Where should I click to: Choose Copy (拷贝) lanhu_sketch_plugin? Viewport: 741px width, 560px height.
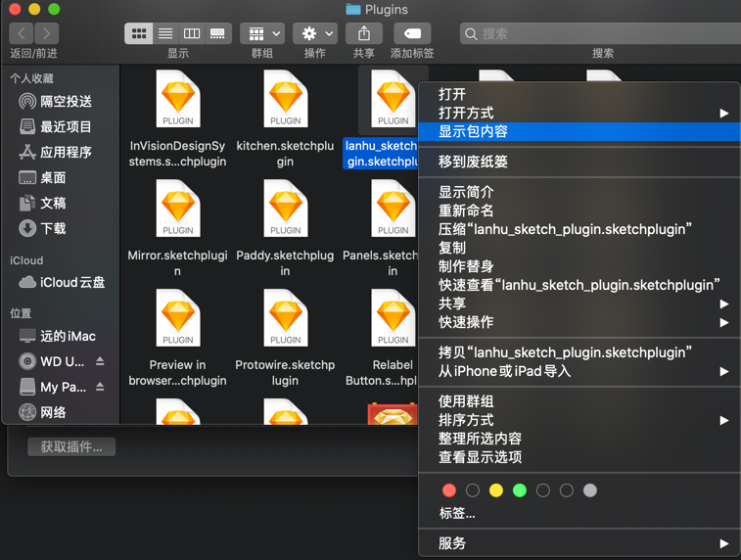579,352
